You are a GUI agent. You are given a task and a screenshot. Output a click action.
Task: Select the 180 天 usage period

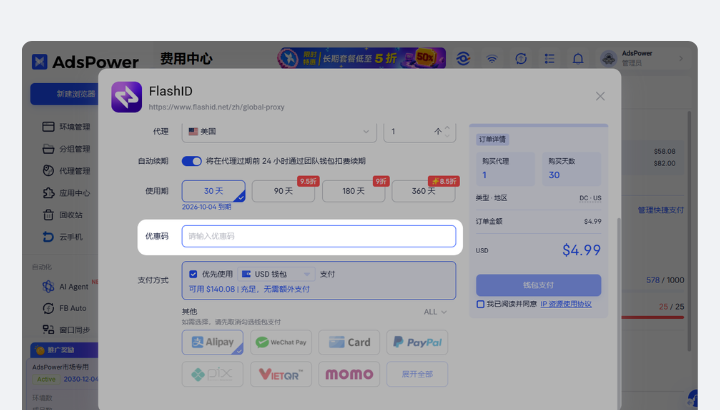[354, 191]
